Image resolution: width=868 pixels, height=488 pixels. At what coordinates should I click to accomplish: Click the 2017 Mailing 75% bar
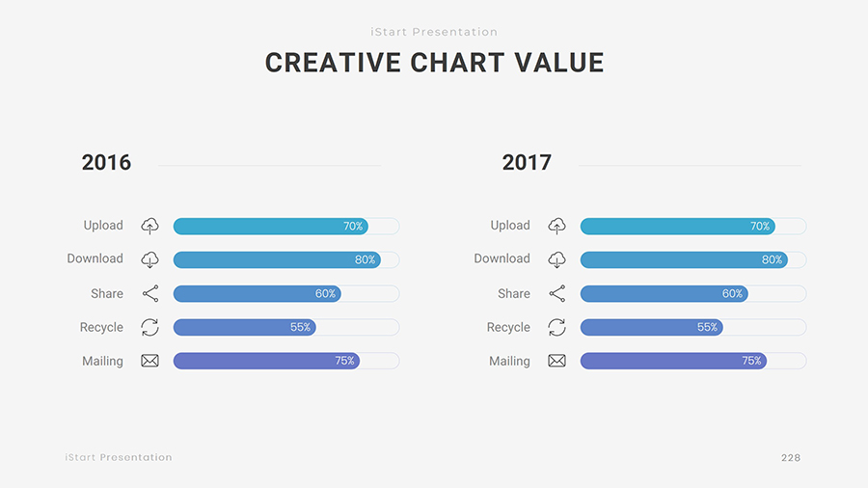673,362
